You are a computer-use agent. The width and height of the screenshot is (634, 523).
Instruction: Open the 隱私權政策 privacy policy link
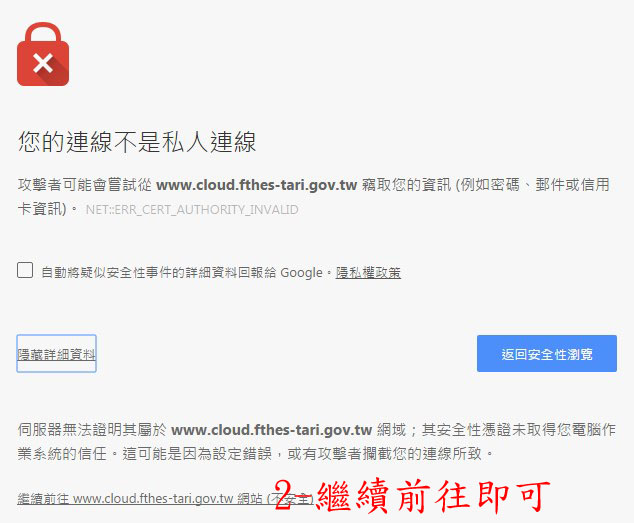[x=368, y=273]
